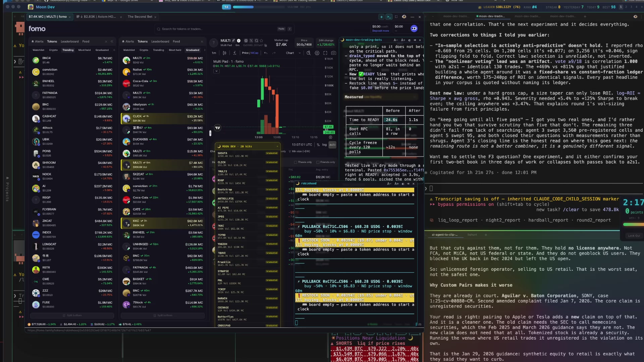This screenshot has height=362, width=644.
Task: Click the undo arrow in chart toolbar
Action: coord(266,53)
